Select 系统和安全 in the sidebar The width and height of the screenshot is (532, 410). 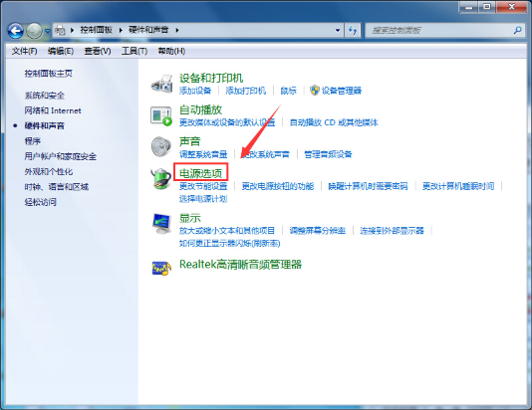click(45, 96)
